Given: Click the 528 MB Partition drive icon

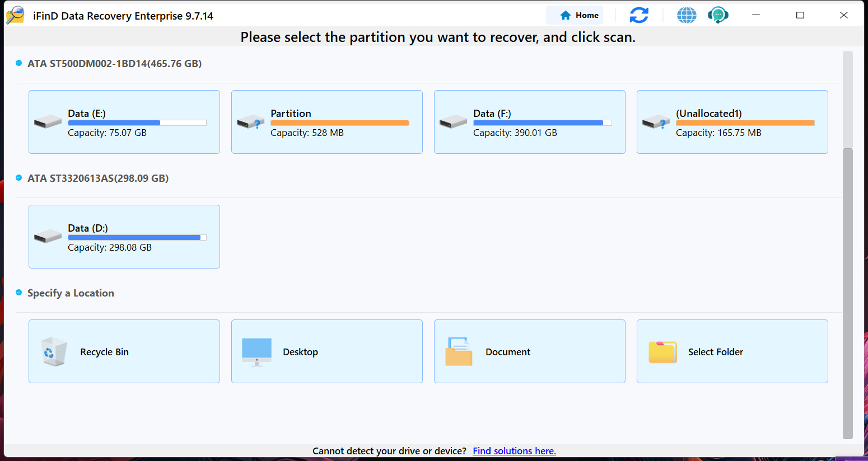Looking at the screenshot, I should [x=250, y=121].
